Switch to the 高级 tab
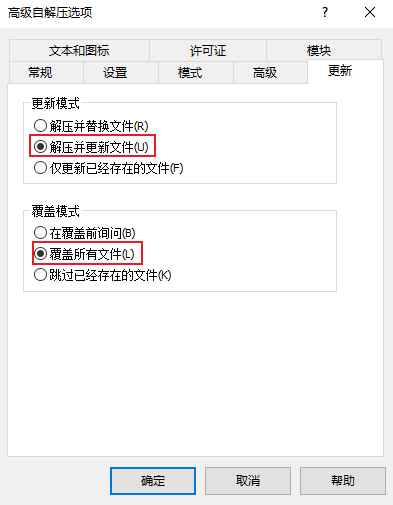The height and width of the screenshot is (505, 393). point(265,72)
